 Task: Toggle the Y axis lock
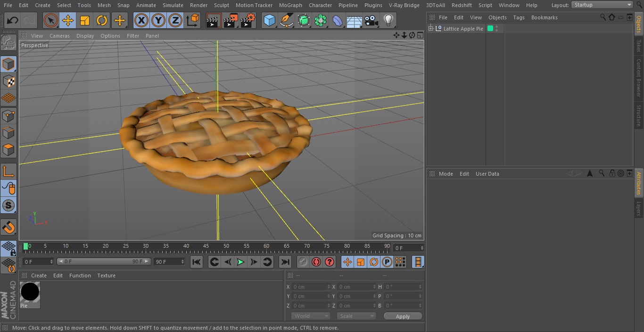point(158,21)
